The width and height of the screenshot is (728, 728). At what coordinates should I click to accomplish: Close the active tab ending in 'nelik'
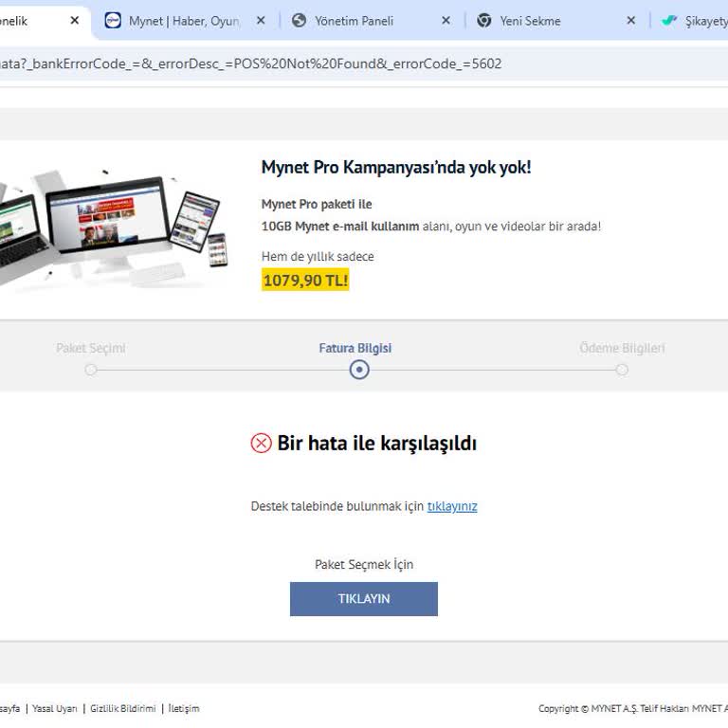74,21
